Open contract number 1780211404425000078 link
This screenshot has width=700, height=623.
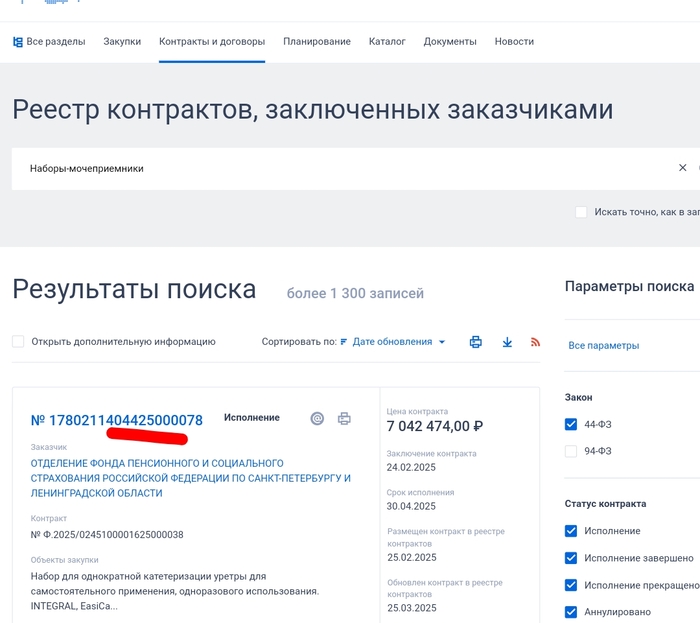click(x=117, y=420)
